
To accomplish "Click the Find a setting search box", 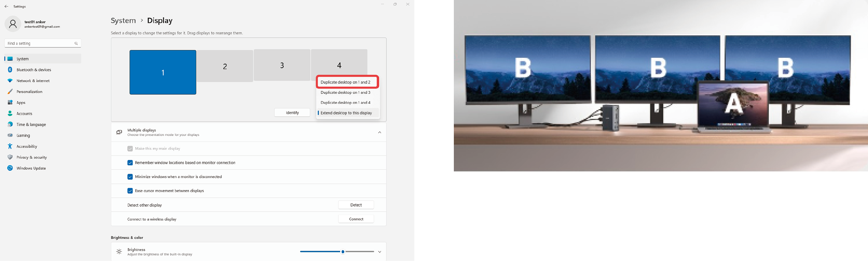I will pyautogui.click(x=40, y=43).
